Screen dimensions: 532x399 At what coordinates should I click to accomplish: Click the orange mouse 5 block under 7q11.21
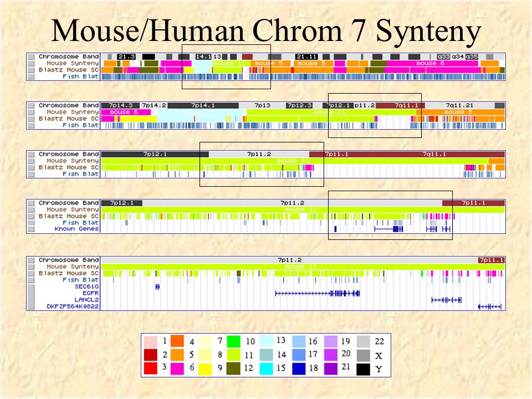click(461, 112)
